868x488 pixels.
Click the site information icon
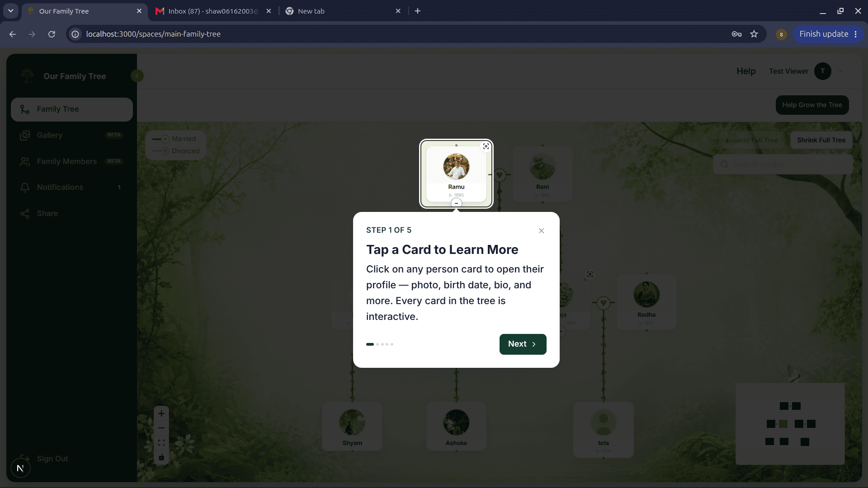(75, 34)
